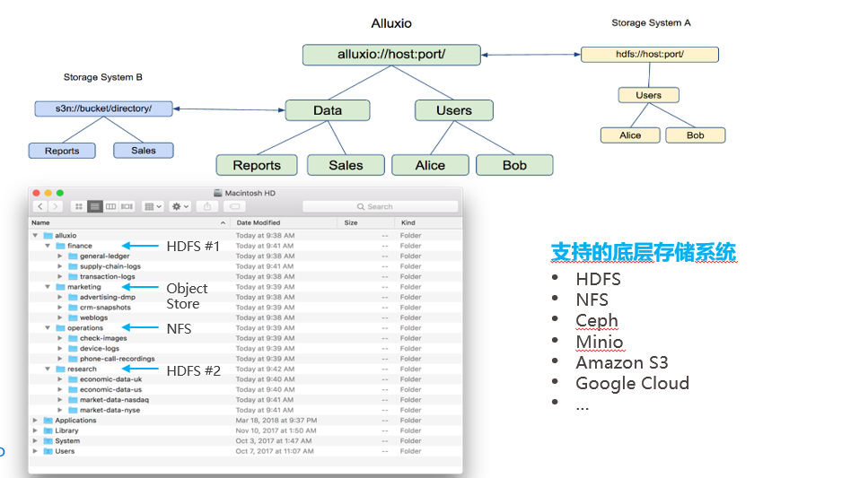Expand the Users folder in Finder

[x=35, y=451]
